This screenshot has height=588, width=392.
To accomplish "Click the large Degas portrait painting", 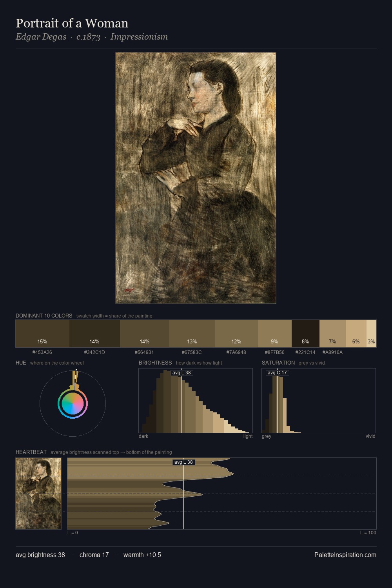I will tap(196, 178).
